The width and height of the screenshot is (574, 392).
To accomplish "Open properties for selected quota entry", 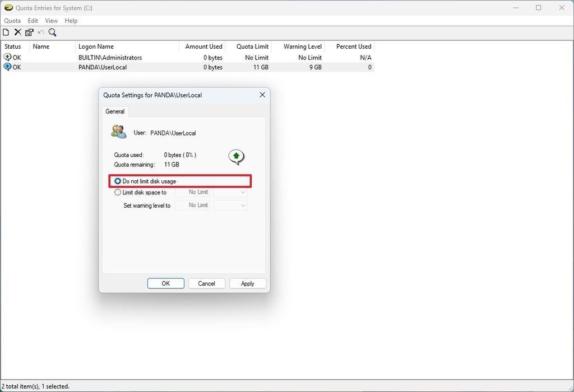I will (29, 32).
